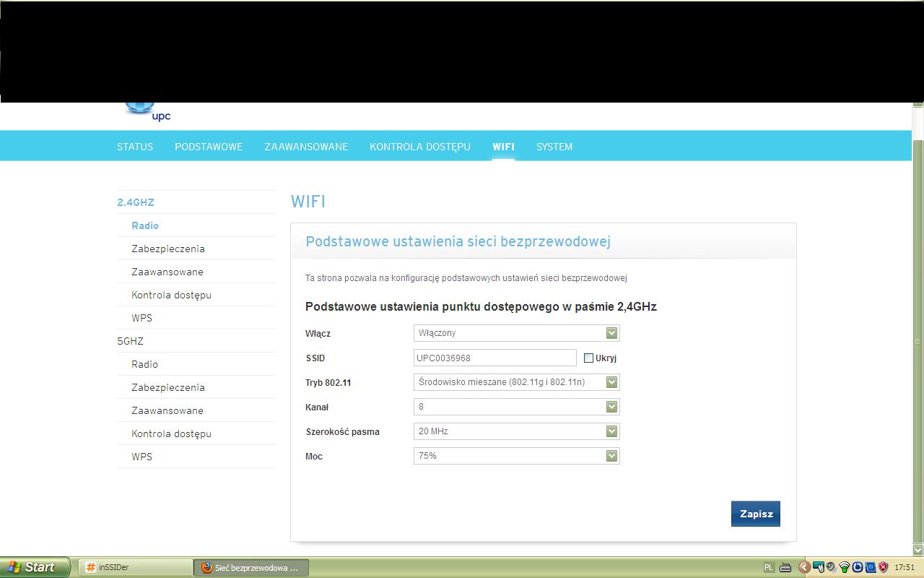Screen dimensions: 924x578
Task: Click the PL language indicator
Action: click(770, 568)
